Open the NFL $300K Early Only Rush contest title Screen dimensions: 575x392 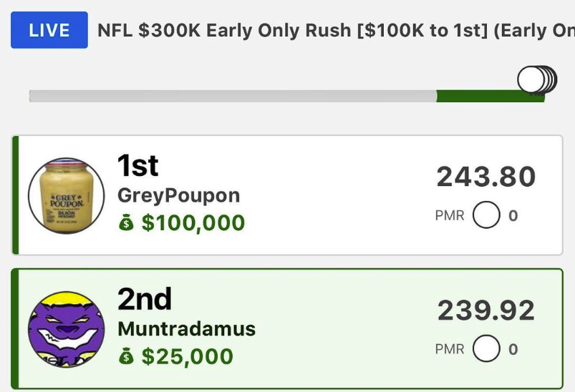(336, 30)
